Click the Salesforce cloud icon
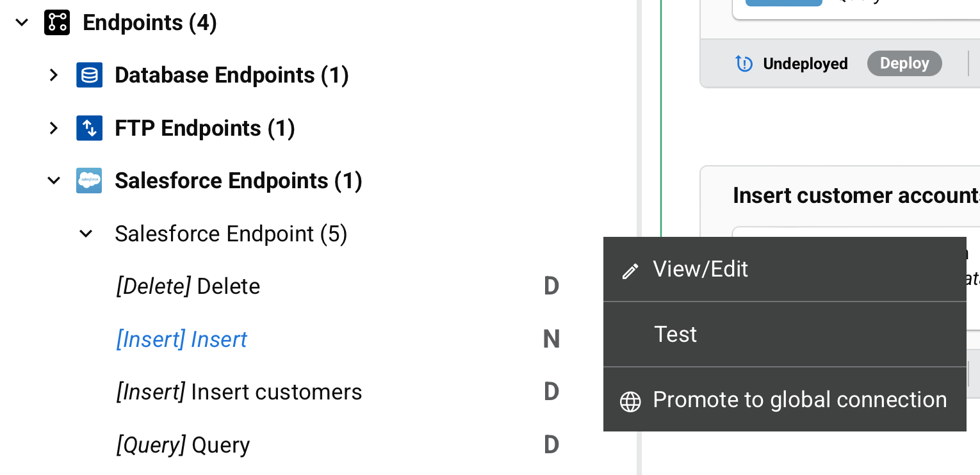The width and height of the screenshot is (980, 475). 89,180
